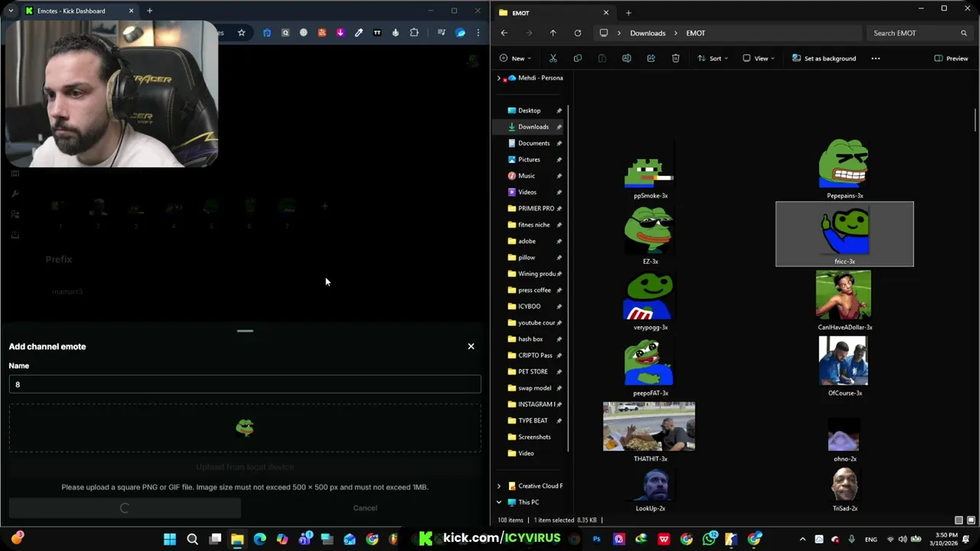Open Music in the navigation pane
This screenshot has width=980, height=551.
(x=527, y=176)
